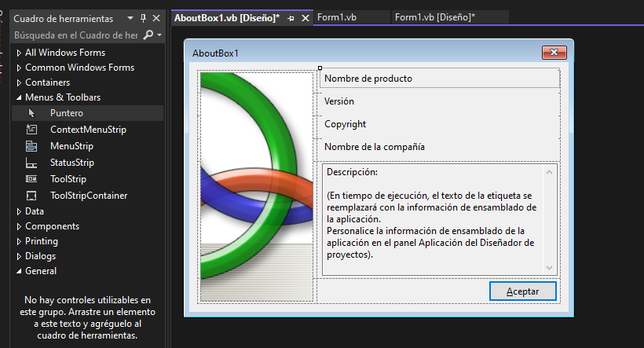Image resolution: width=644 pixels, height=348 pixels.
Task: Click the Aceptar button on AboutBox1
Action: (x=522, y=291)
